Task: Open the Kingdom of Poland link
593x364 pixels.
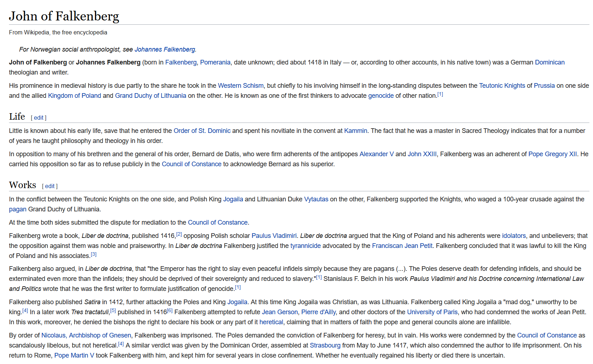Action: [75, 96]
